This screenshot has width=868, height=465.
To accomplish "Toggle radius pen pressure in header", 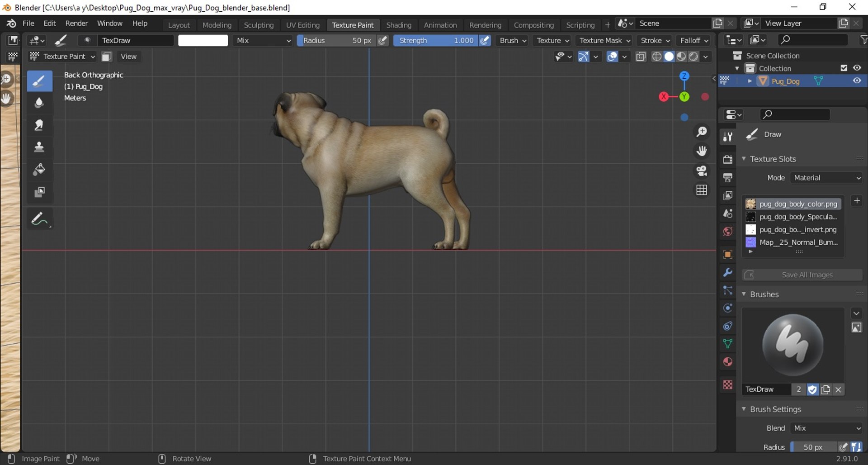I will click(382, 40).
